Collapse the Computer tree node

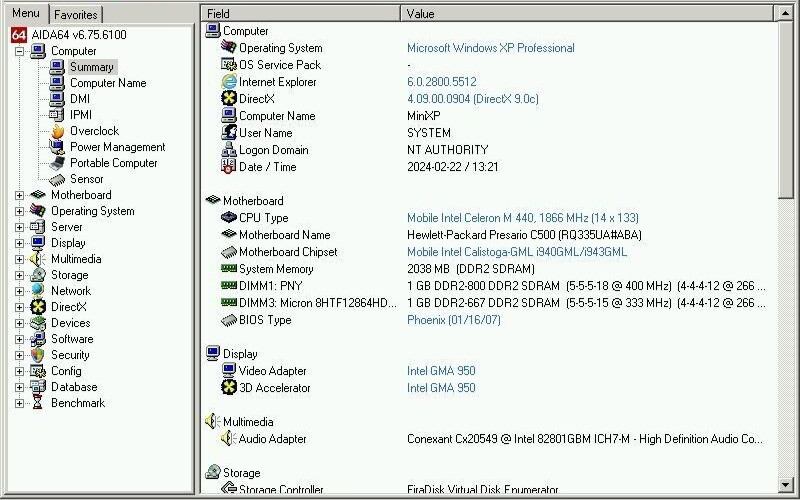(19, 51)
